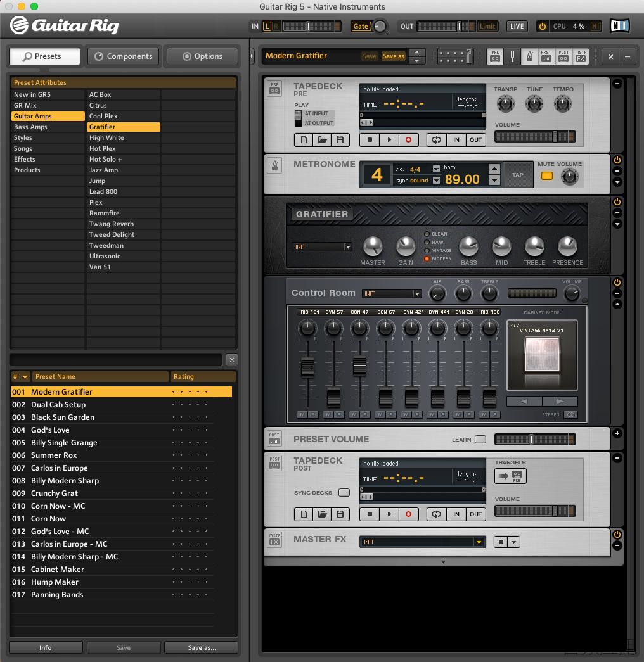644x662 pixels.
Task: Expand the Master FX INIT dropdown
Action: 423,542
